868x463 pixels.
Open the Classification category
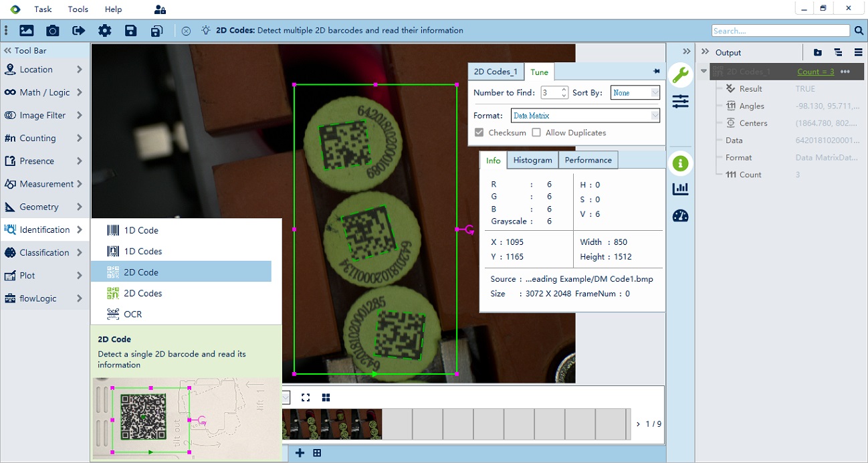[x=45, y=252]
